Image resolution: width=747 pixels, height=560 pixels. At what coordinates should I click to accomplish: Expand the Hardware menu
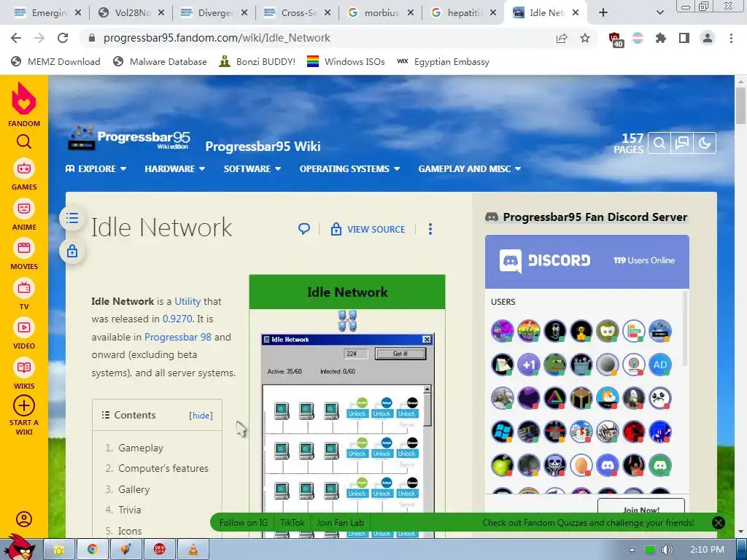coord(175,168)
